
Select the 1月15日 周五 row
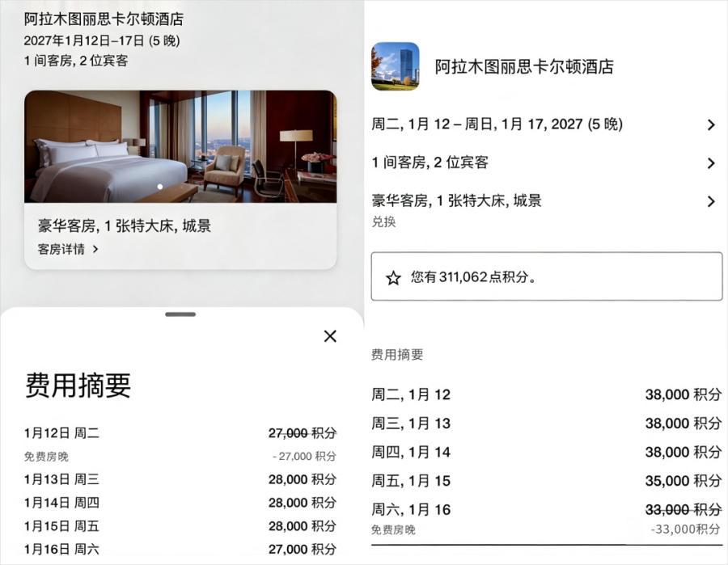[x=180, y=526]
